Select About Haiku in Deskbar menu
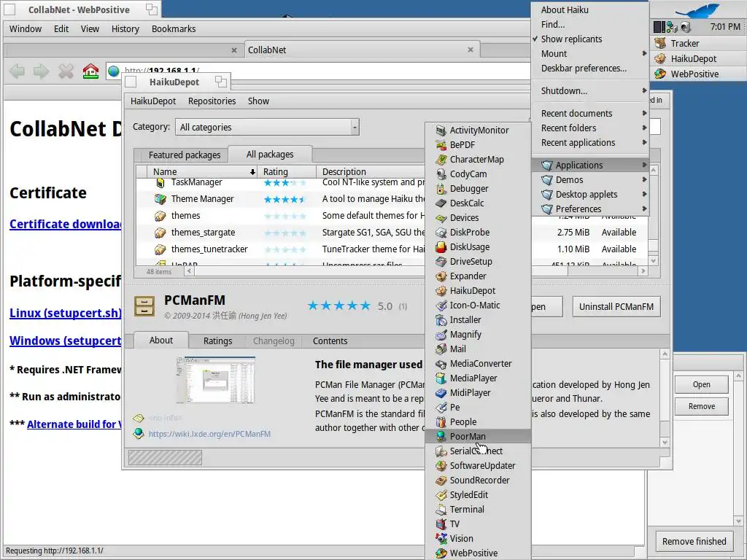The width and height of the screenshot is (747, 560). point(589,10)
